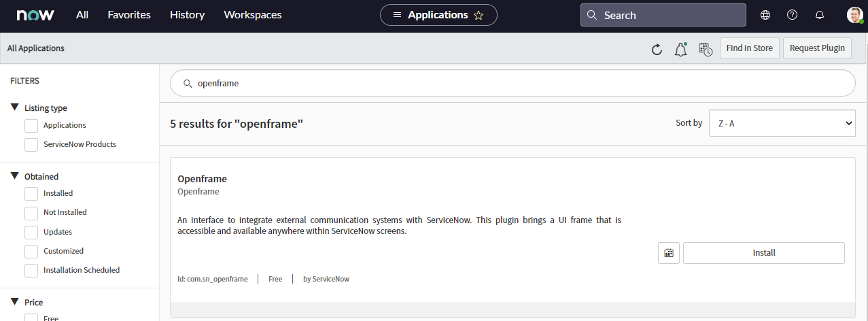Image resolution: width=868 pixels, height=321 pixels.
Task: Collapse the Obtained filter section
Action: coord(15,176)
